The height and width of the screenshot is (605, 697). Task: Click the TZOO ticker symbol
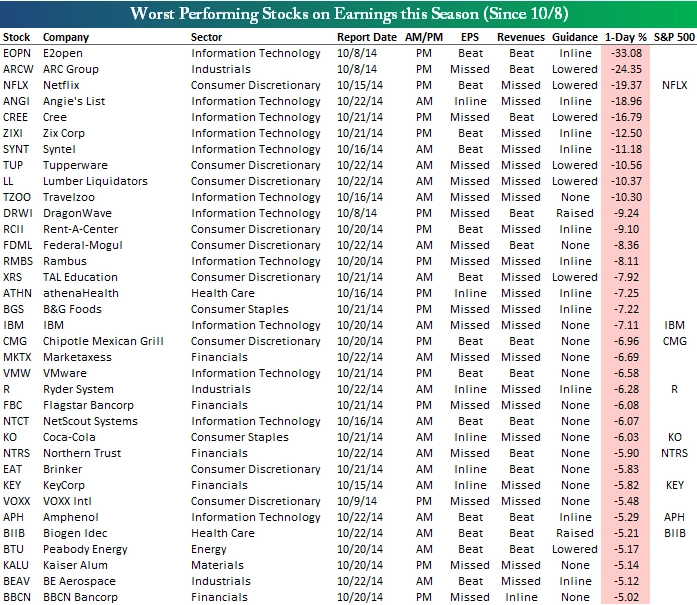pos(17,197)
